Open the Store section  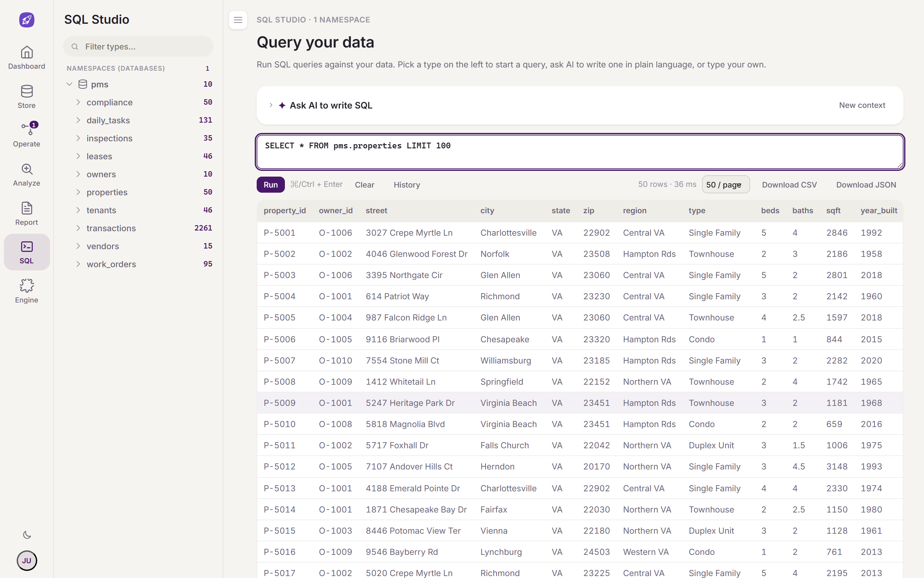tap(27, 96)
